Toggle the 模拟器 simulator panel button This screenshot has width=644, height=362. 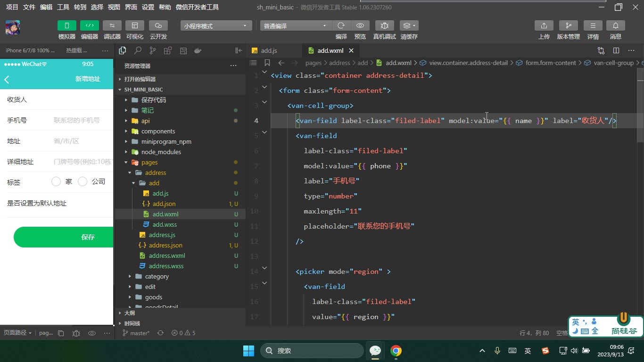coord(67,25)
